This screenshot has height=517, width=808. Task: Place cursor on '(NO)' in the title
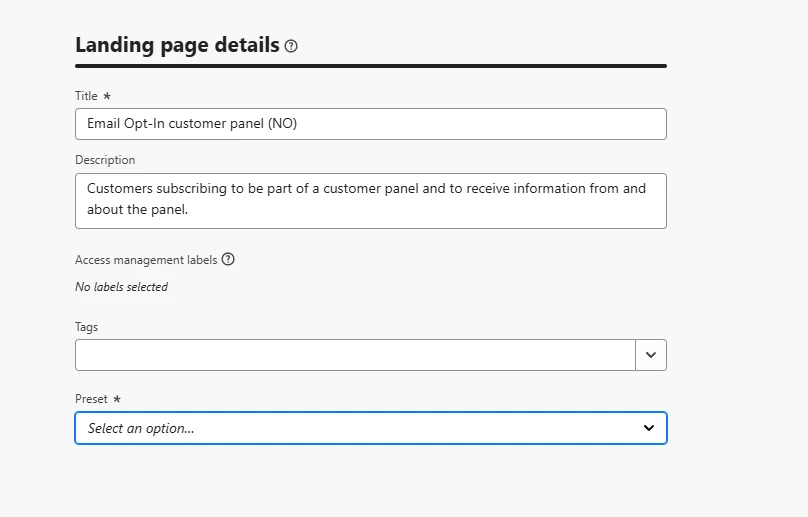point(282,123)
